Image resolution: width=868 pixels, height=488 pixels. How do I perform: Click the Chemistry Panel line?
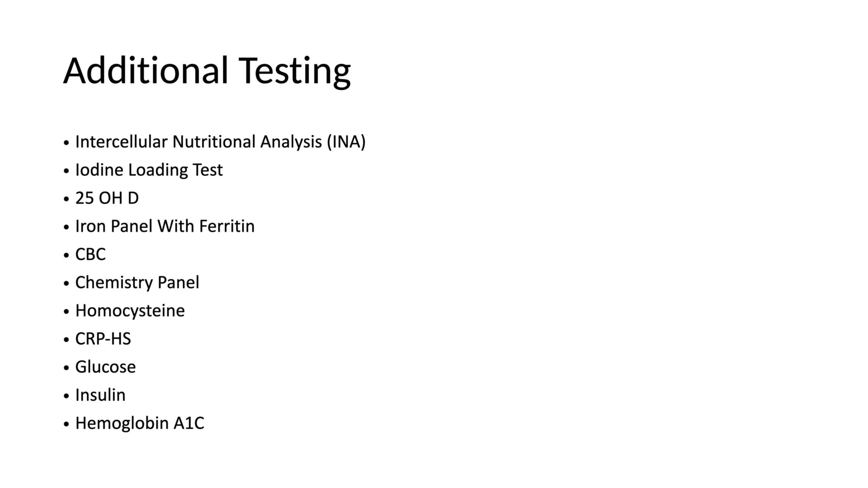(x=137, y=283)
